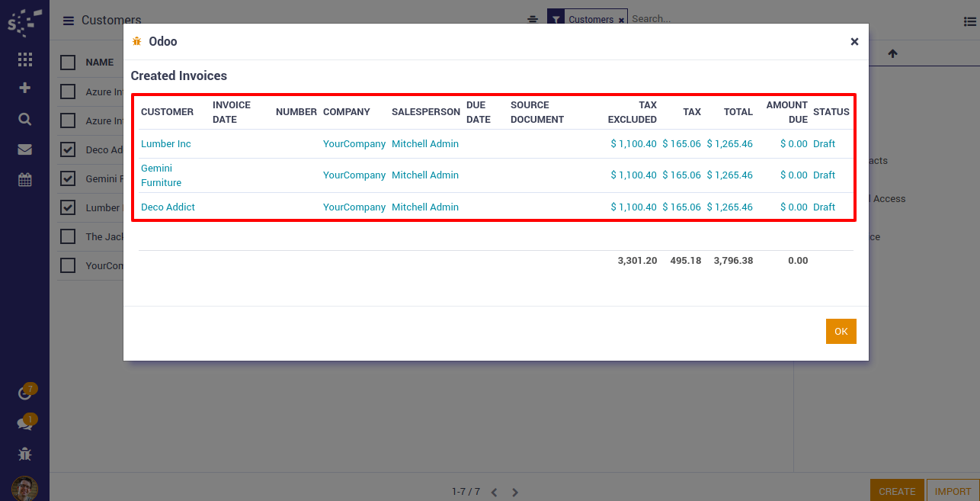Close the Odoo dialog with X

point(854,42)
